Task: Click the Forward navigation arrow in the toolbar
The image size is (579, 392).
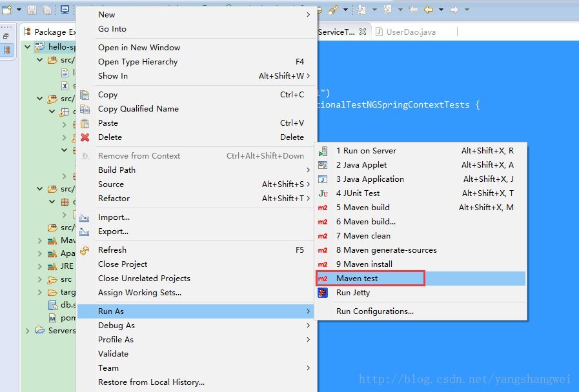Action: click(455, 9)
